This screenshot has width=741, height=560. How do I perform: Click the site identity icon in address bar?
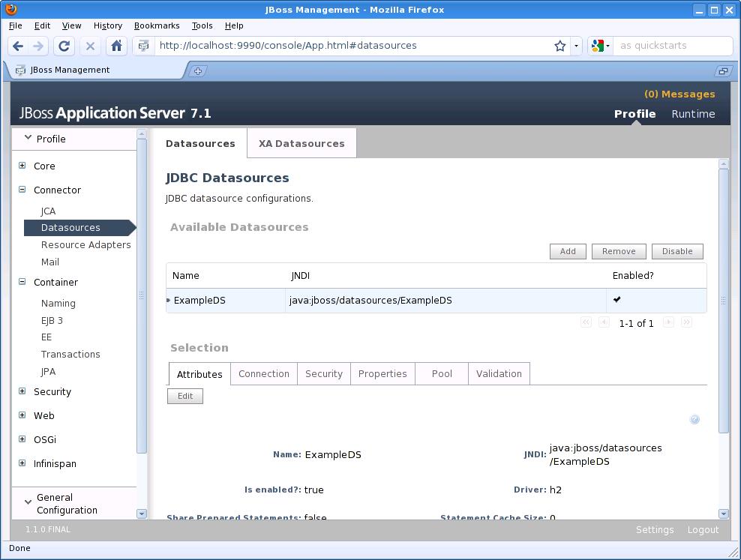[143, 46]
